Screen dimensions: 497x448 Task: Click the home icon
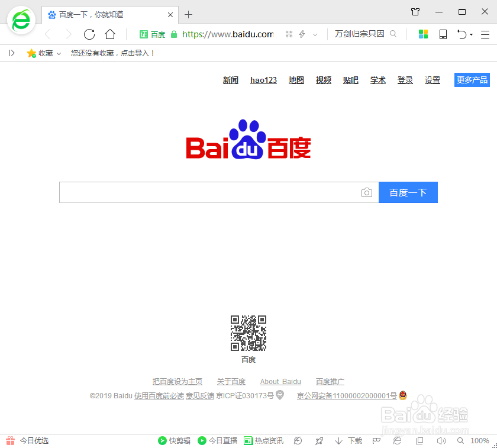[109, 34]
